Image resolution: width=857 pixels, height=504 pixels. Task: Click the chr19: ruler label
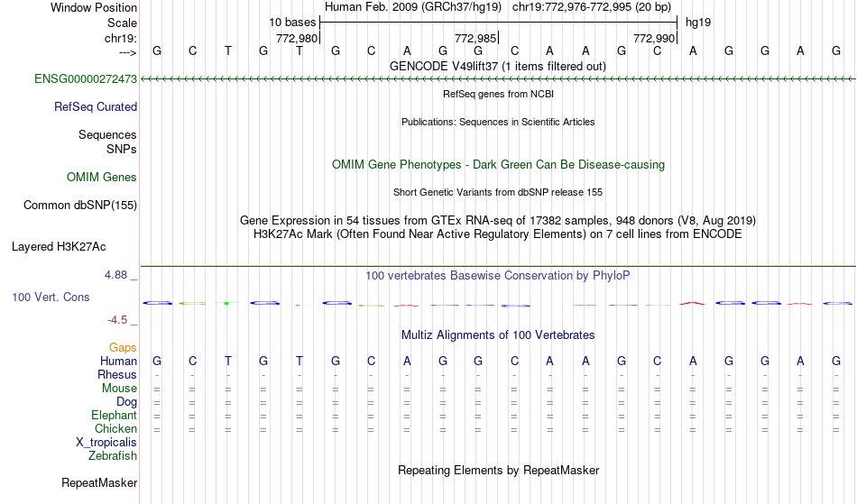[120, 38]
